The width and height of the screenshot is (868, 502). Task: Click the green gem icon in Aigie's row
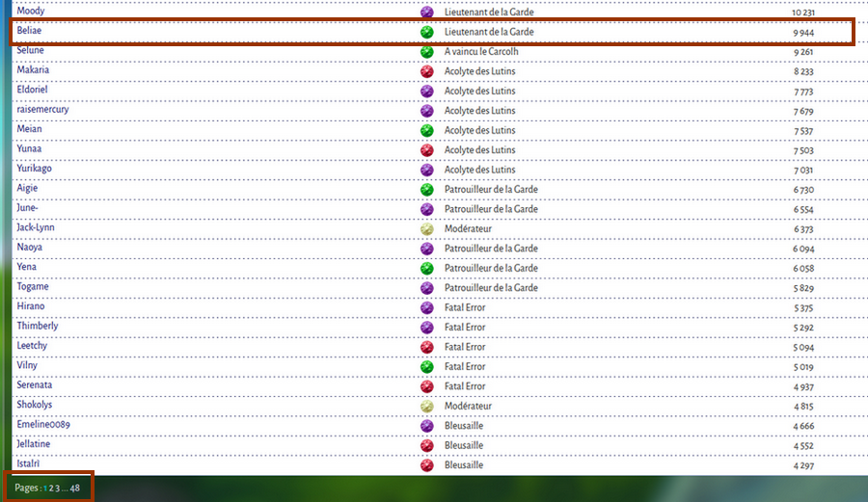tap(427, 190)
